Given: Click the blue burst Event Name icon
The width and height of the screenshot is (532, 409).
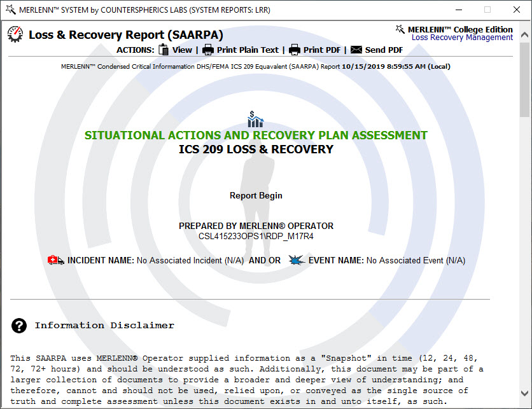Looking at the screenshot, I should tap(297, 260).
